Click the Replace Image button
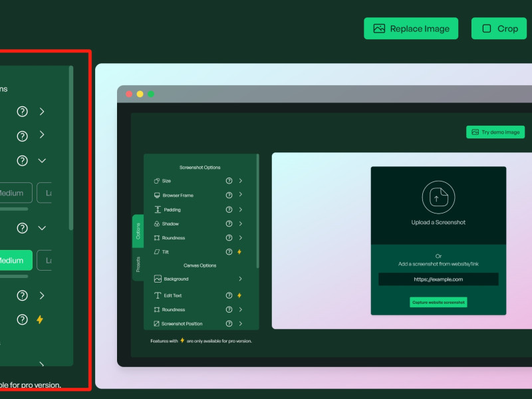Viewport: 532px width, 399px height. [x=411, y=29]
